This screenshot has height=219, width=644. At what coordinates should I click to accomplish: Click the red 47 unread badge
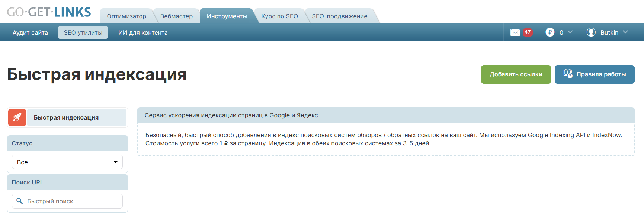pos(528,32)
